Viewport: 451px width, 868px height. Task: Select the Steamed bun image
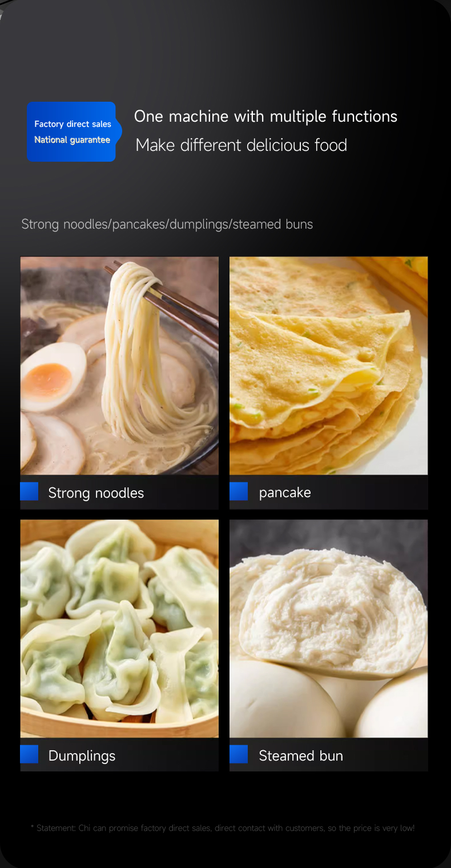[x=328, y=629]
